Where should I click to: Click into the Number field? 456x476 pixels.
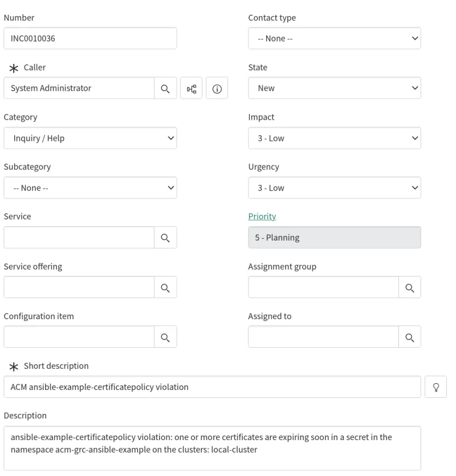(x=90, y=39)
